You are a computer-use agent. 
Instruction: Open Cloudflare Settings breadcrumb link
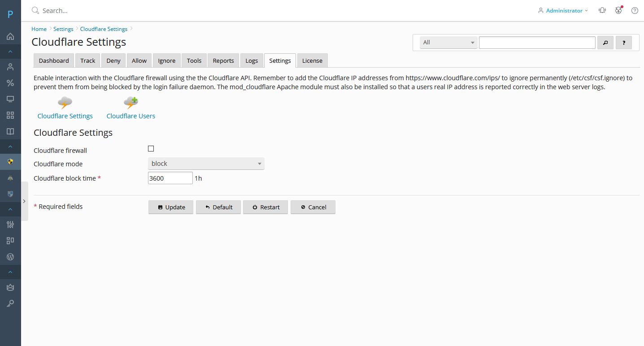click(x=104, y=29)
